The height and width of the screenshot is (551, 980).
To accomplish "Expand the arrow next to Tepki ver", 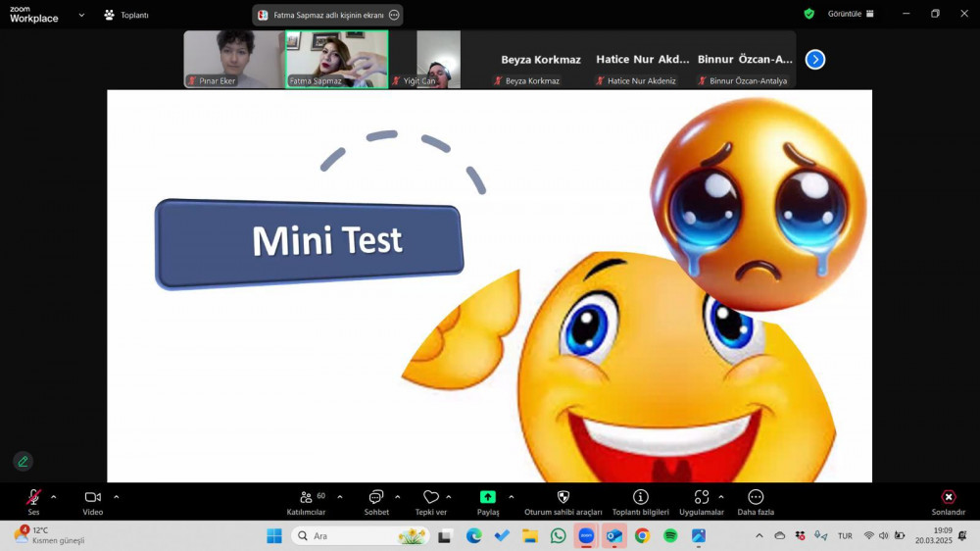I will tap(449, 497).
